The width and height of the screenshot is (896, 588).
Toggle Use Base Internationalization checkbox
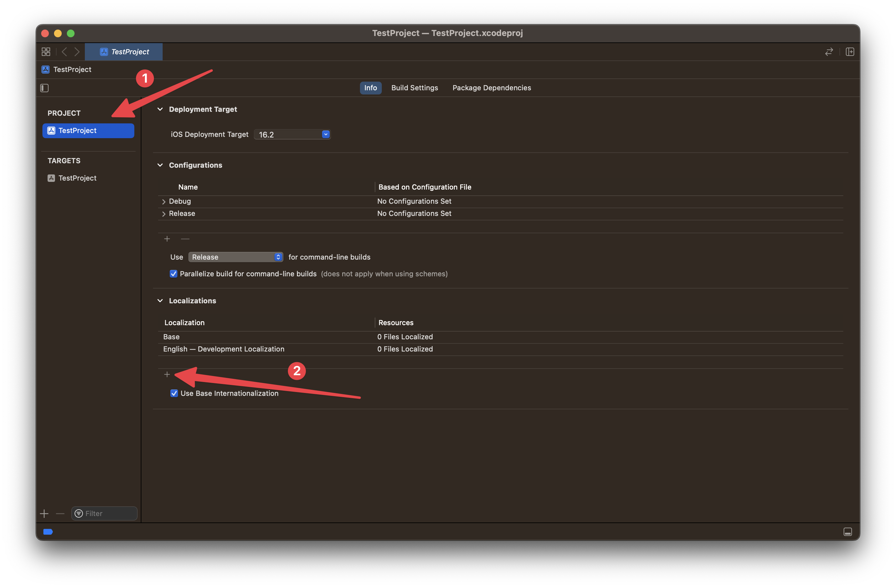point(173,392)
